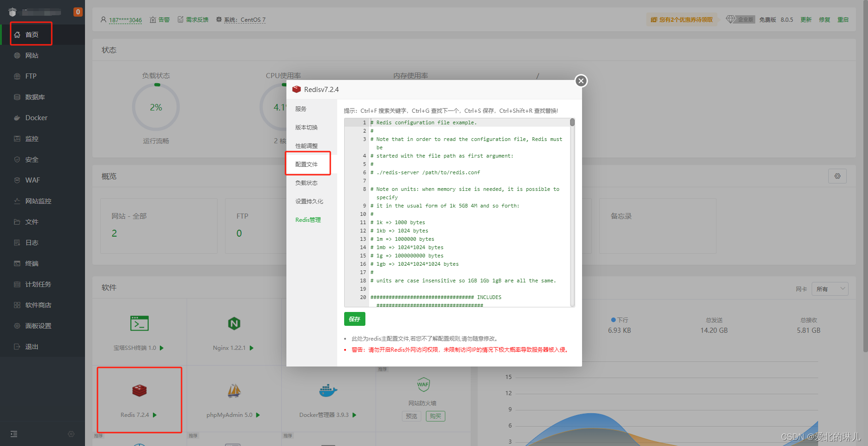Click the 日志 log icon in sidebar
868x446 pixels.
pyautogui.click(x=17, y=243)
